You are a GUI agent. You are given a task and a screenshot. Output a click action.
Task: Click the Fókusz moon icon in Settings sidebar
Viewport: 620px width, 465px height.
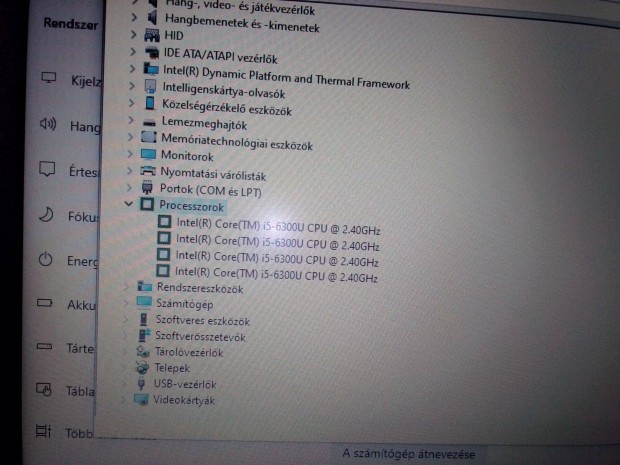point(46,214)
